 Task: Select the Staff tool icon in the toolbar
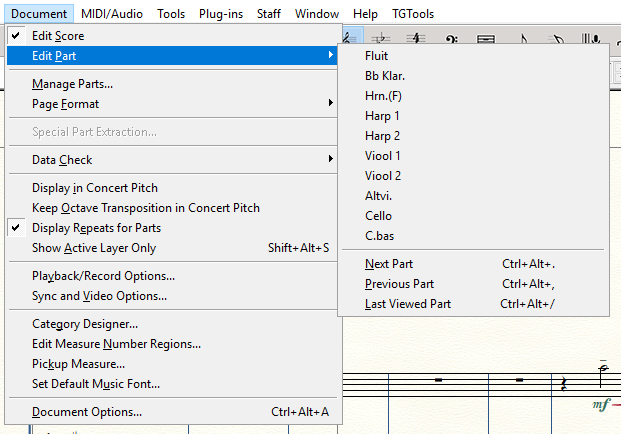(x=349, y=38)
